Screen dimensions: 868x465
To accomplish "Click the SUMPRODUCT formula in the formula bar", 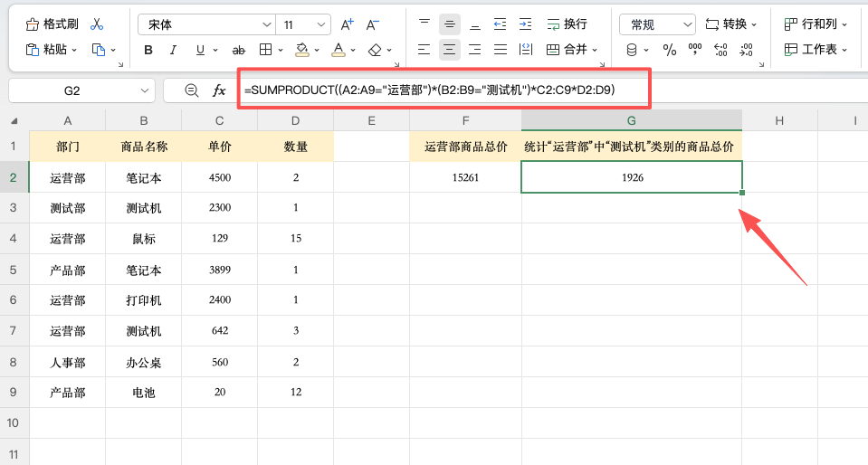I will (430, 90).
